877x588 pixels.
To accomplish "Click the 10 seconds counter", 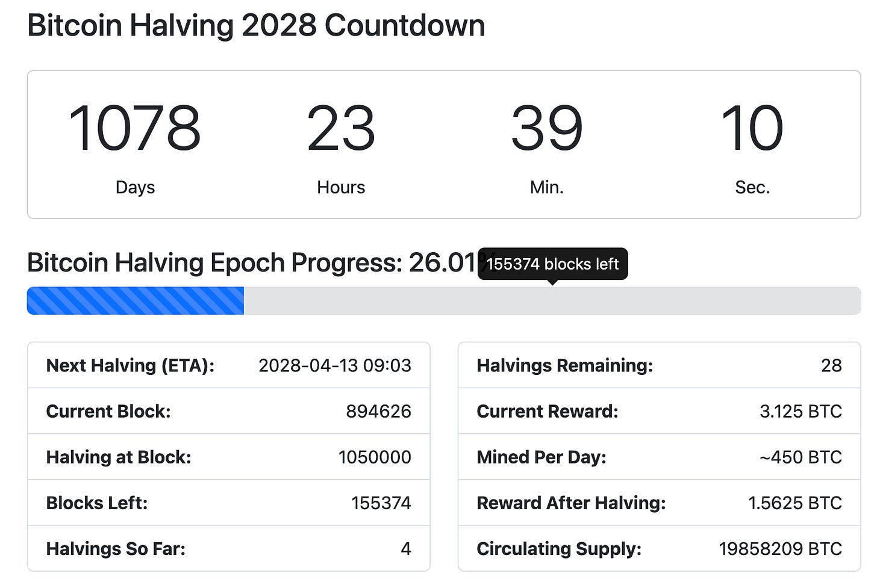I will [752, 128].
